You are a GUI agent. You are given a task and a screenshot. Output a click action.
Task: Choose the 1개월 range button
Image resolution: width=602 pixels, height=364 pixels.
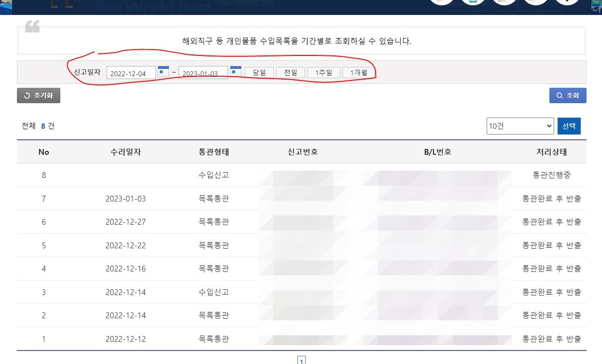click(x=359, y=72)
